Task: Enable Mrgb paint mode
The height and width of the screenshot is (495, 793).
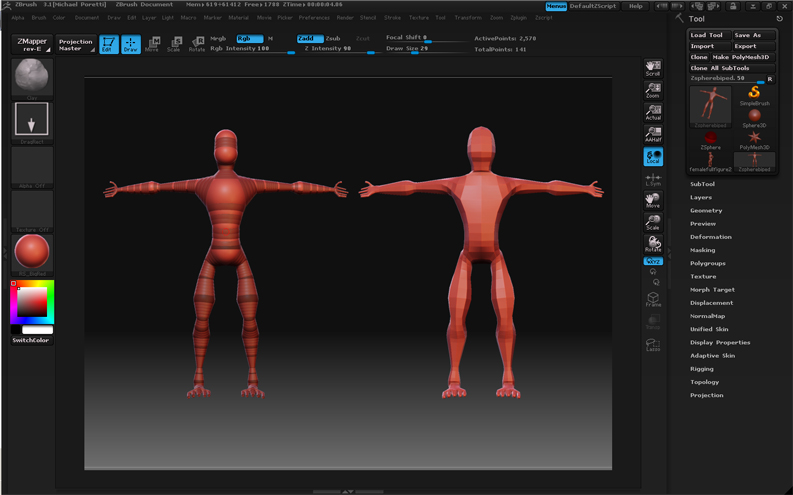Action: point(218,38)
